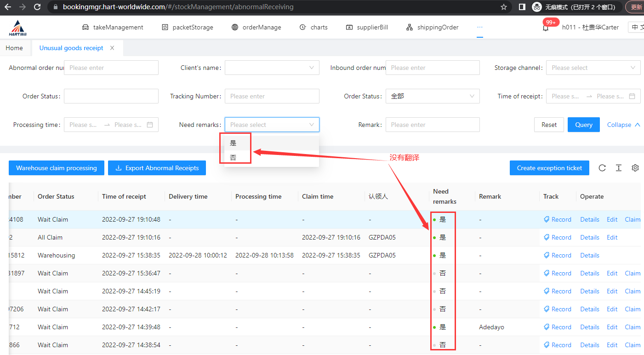This screenshot has height=355, width=644.
Task: Expand the Storage channel dropdown
Action: coord(593,68)
